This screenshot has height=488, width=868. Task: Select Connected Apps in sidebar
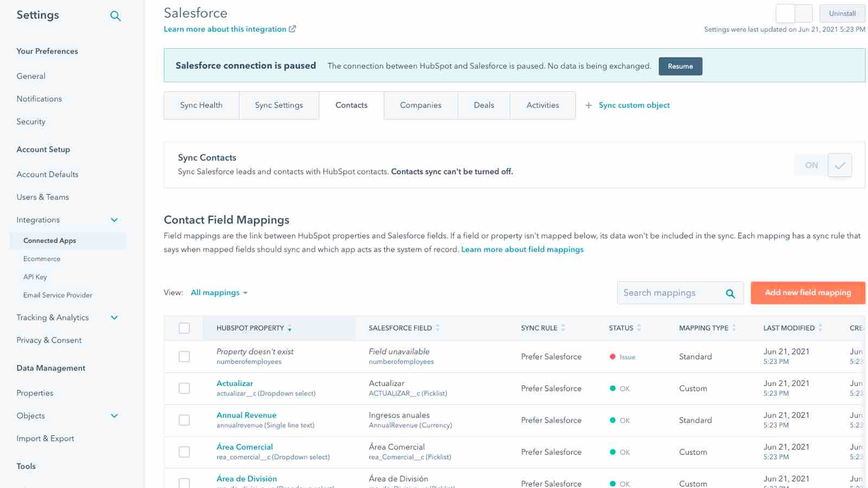pos(68,241)
